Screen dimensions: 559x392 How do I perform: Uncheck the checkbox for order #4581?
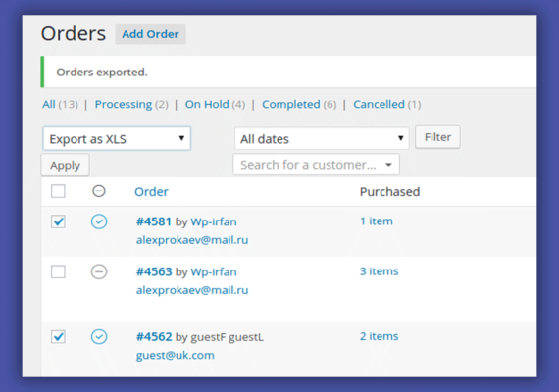pos(58,221)
